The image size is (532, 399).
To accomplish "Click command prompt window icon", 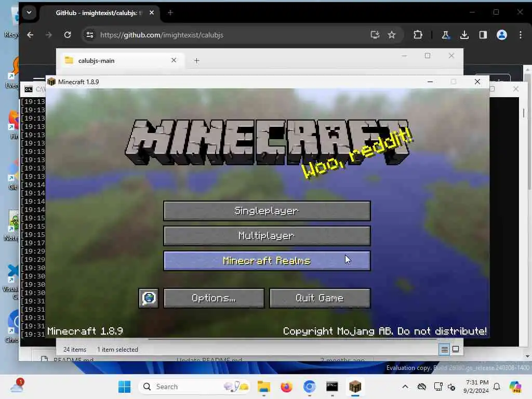I will [29, 89].
